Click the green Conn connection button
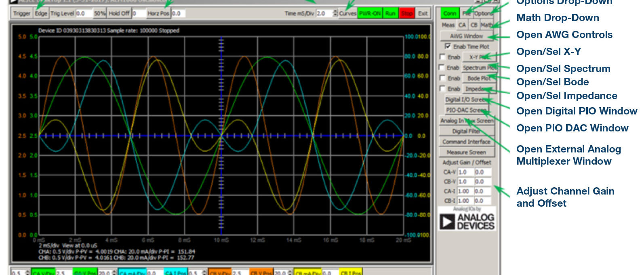The image size is (644, 275). click(x=450, y=13)
